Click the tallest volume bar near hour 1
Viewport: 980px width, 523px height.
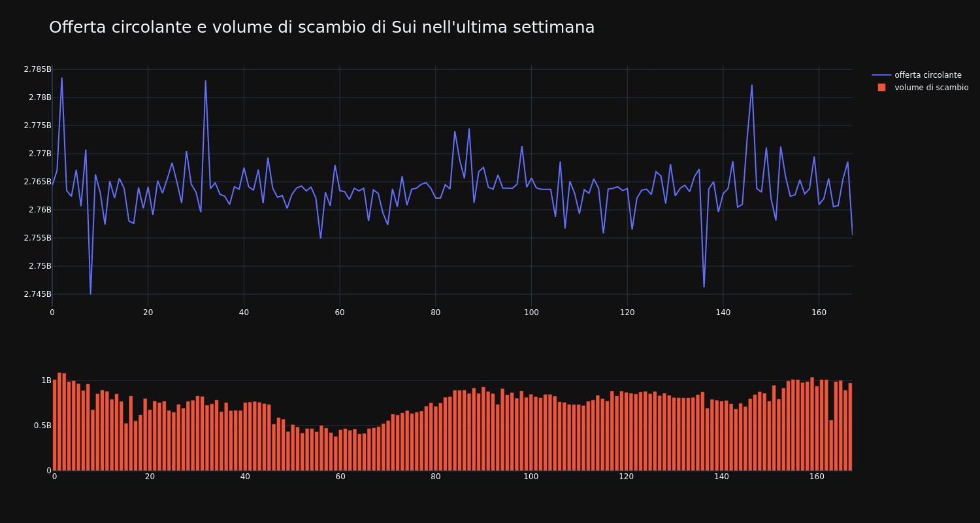tap(59, 422)
